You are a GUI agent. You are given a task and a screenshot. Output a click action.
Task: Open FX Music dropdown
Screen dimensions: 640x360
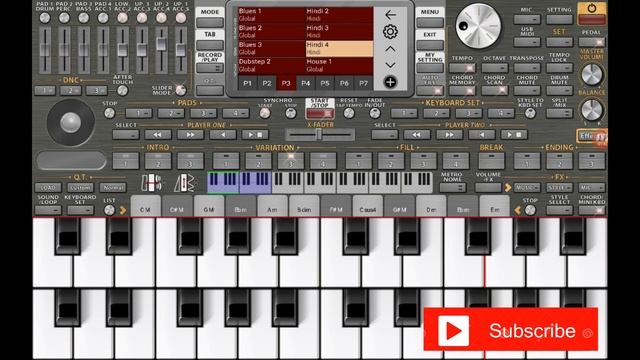527,187
